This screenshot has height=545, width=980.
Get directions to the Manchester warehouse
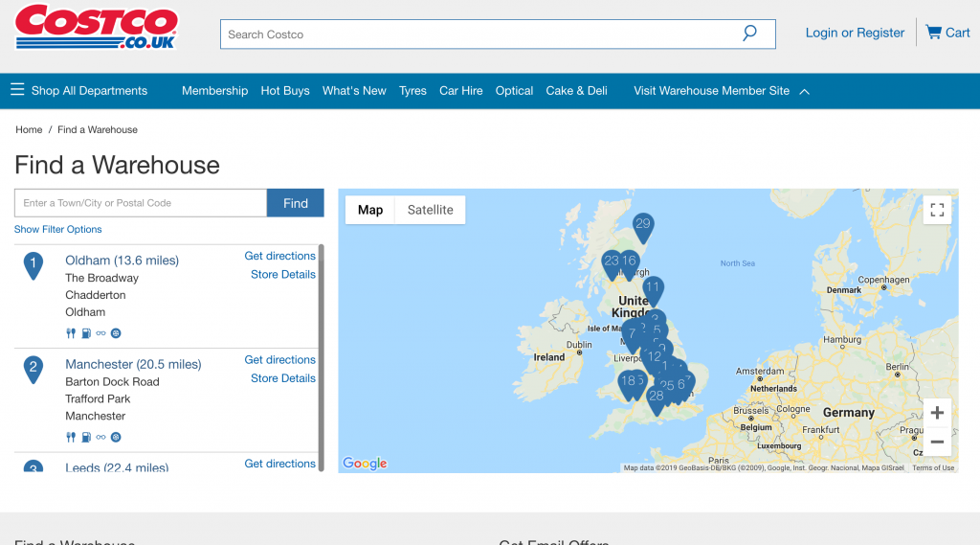pos(280,359)
